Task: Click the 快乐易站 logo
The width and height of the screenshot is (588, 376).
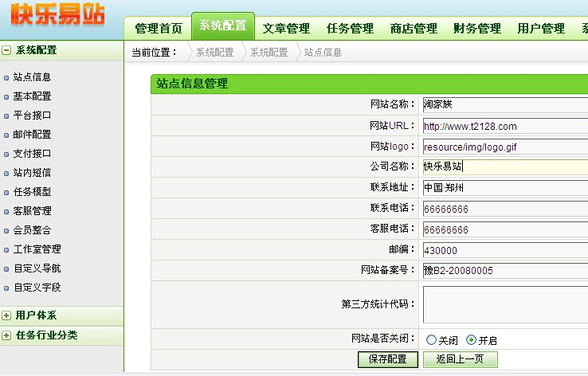Action: pos(57,15)
